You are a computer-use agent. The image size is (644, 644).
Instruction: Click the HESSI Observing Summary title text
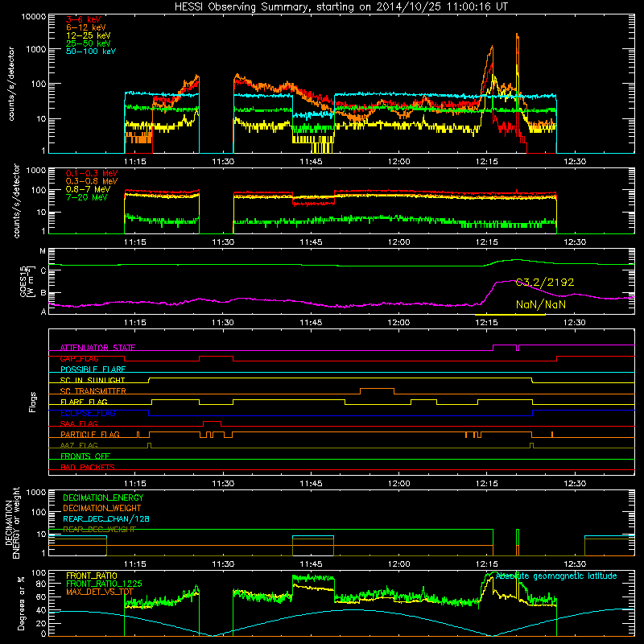pyautogui.click(x=341, y=6)
